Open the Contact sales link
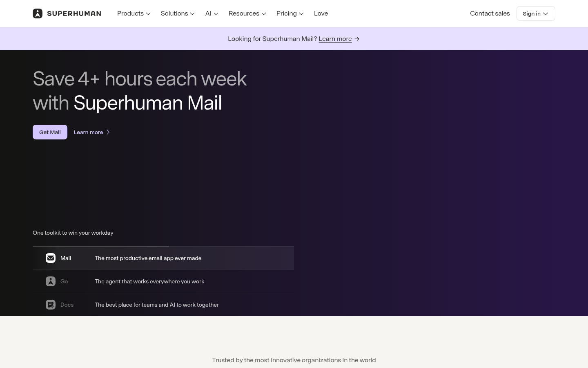This screenshot has width=588, height=368. [x=490, y=13]
